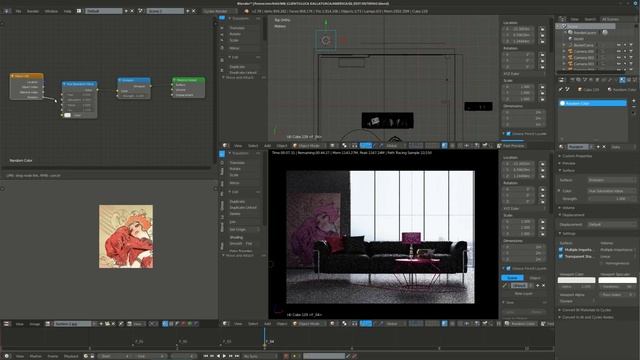Click the Viewport Specular color swatch
The image size is (640, 360).
tap(617, 280)
